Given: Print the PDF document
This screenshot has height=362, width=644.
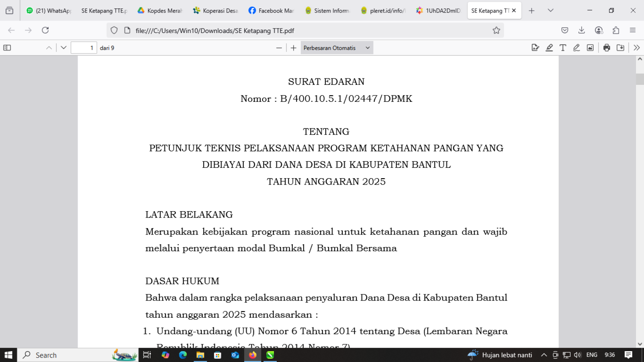Looking at the screenshot, I should tap(607, 48).
